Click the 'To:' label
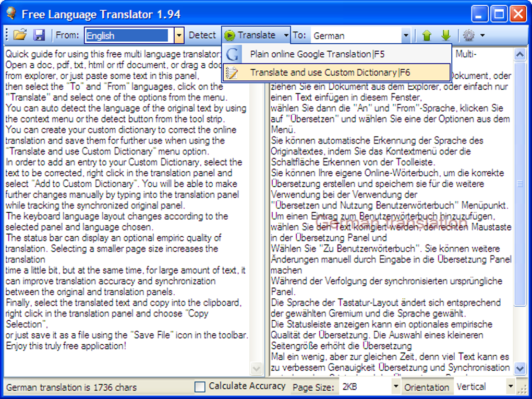Image resolution: width=532 pixels, height=399 pixels. click(x=299, y=35)
